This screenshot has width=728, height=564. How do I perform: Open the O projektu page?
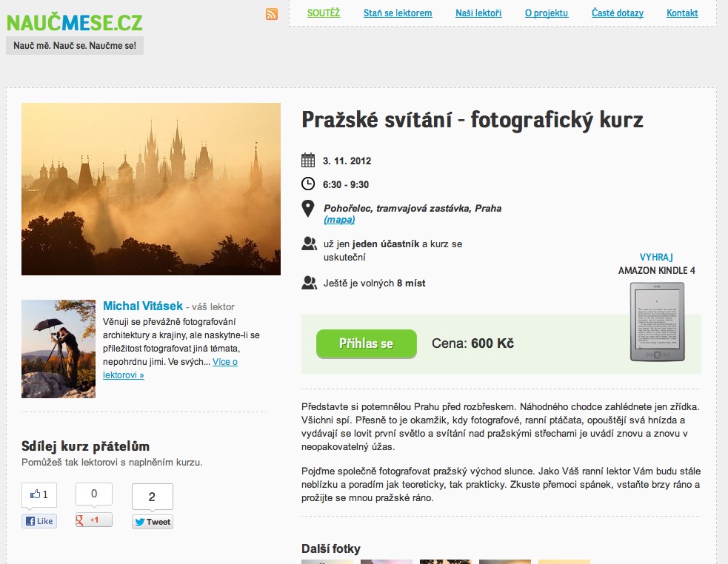(547, 13)
